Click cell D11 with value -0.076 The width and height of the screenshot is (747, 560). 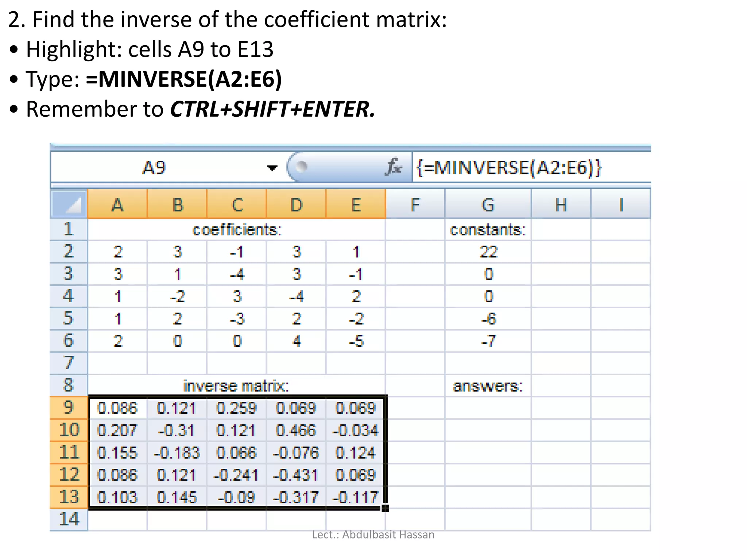296,452
